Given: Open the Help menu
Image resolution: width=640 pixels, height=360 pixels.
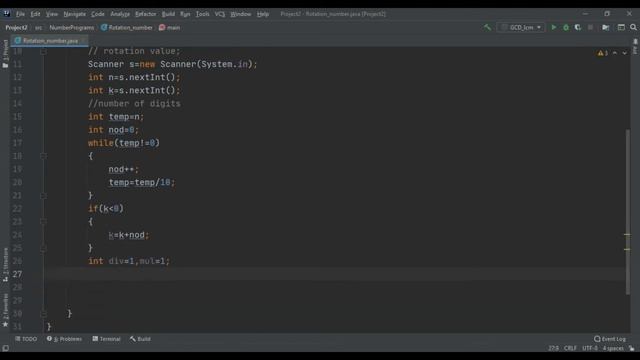Looking at the screenshot, I should click(263, 14).
